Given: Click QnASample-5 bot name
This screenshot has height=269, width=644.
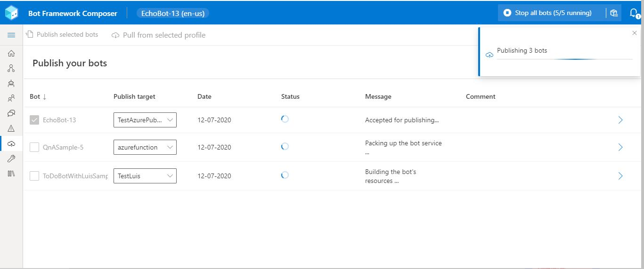Looking at the screenshot, I should pos(63,147).
